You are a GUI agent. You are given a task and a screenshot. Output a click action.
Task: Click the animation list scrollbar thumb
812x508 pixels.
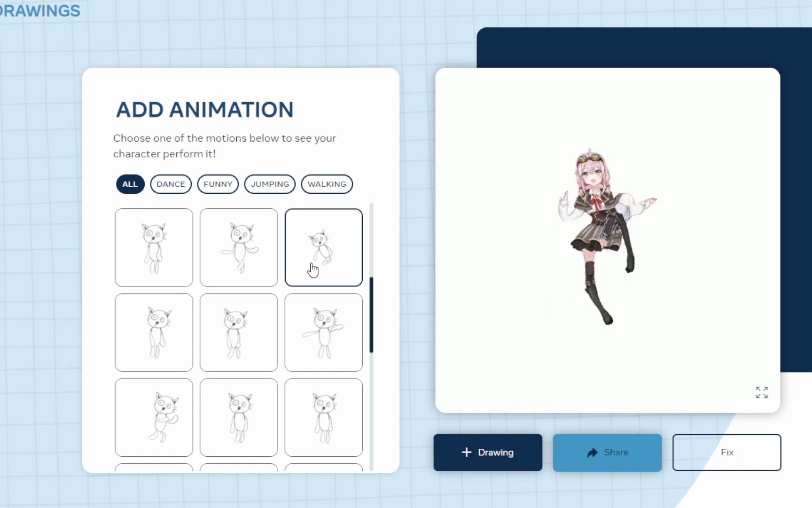(371, 315)
